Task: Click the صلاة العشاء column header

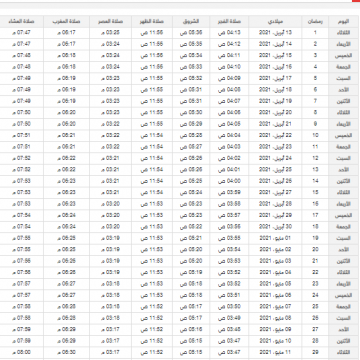Action: (21, 22)
